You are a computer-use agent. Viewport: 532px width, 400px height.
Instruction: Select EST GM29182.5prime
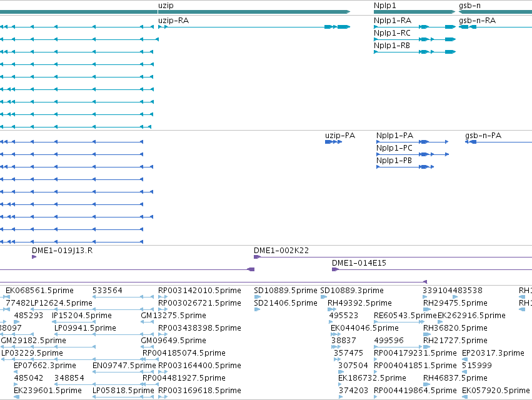pos(34,341)
